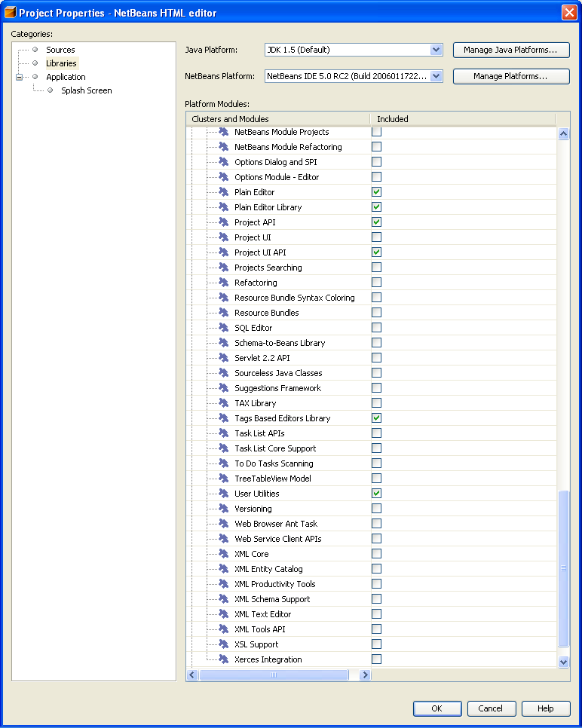Click the Refactoring module icon

point(224,283)
